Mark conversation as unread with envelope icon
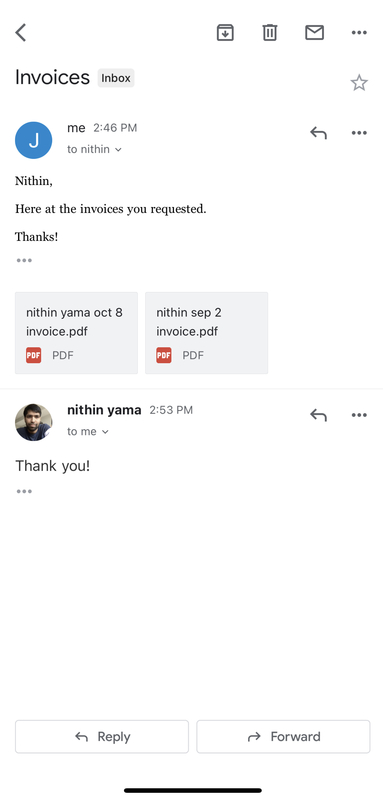The image size is (383, 800). click(x=314, y=33)
